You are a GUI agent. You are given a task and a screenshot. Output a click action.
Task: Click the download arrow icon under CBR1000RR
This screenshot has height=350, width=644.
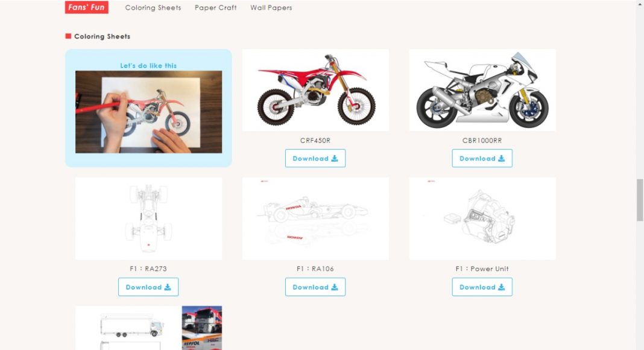pos(502,159)
